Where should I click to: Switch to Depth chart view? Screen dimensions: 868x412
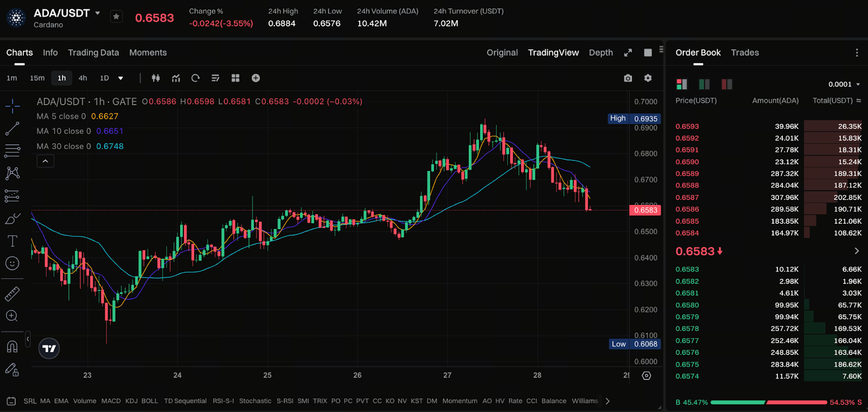tap(601, 53)
